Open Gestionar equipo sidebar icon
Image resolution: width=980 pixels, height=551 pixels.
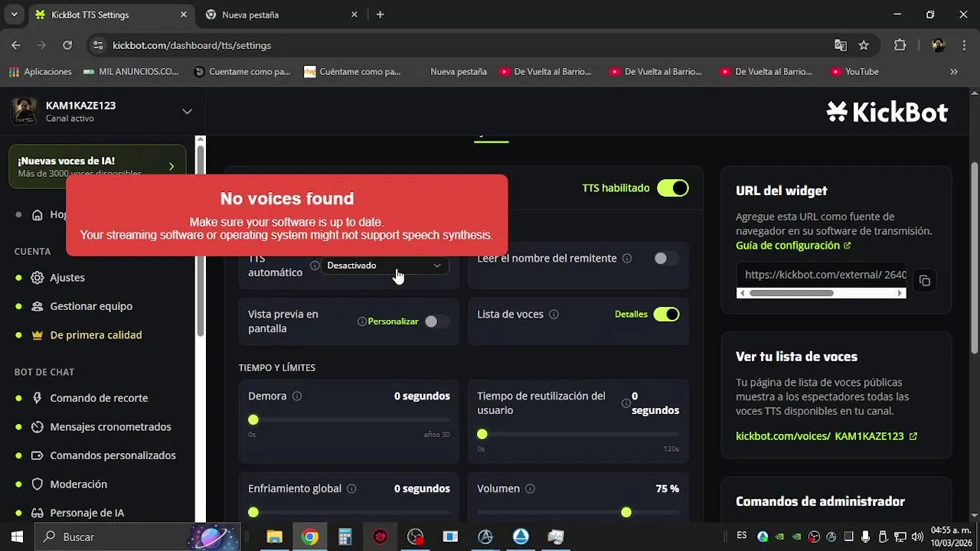click(x=37, y=306)
